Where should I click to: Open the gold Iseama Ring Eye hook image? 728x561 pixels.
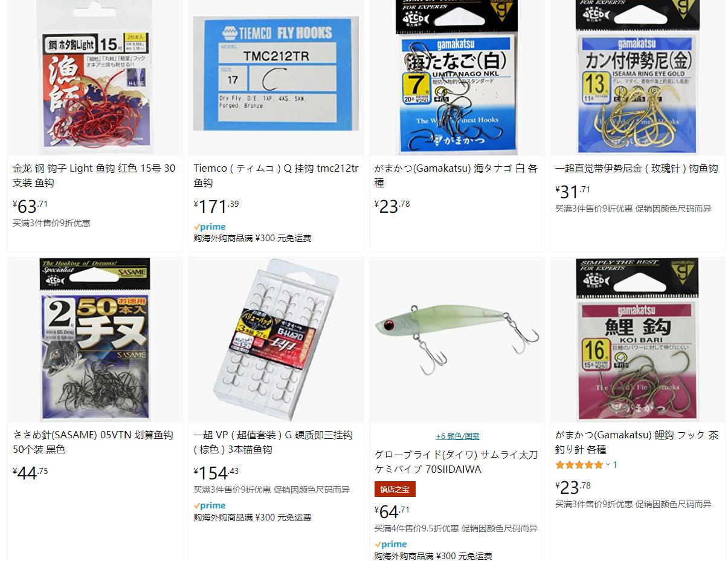pyautogui.click(x=637, y=77)
